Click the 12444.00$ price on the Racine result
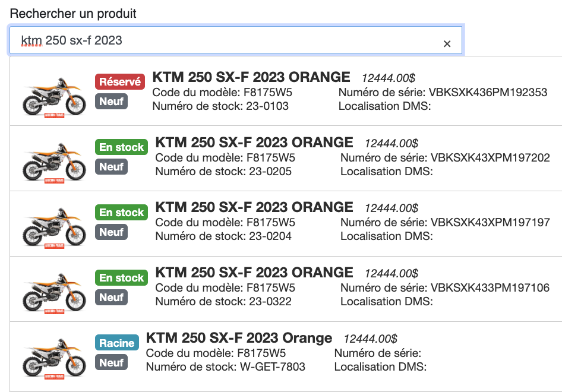562x392 pixels. click(x=371, y=339)
